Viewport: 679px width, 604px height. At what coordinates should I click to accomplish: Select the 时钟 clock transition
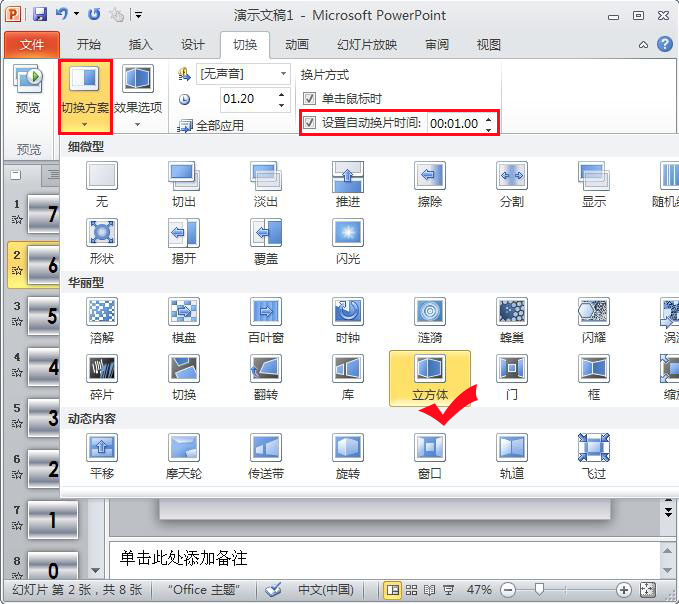tap(348, 321)
